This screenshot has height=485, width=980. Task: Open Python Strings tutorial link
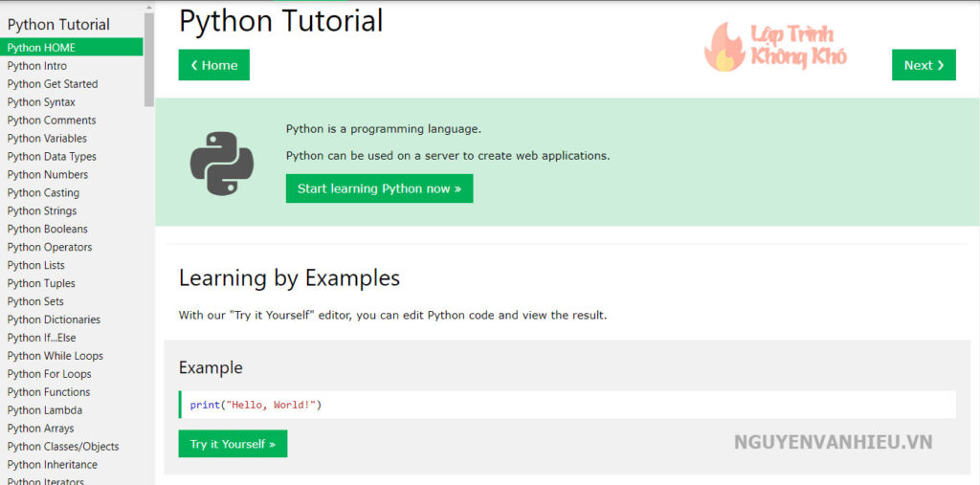tap(42, 211)
